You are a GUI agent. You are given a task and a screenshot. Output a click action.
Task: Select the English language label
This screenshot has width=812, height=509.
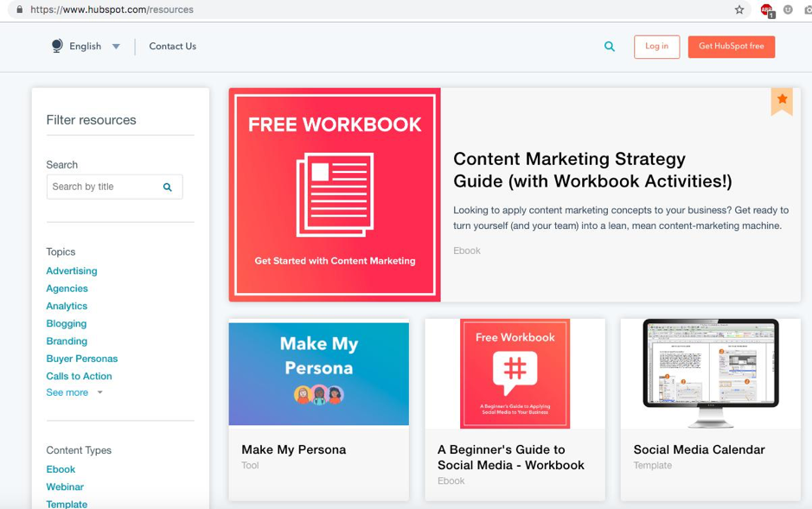[86, 46]
